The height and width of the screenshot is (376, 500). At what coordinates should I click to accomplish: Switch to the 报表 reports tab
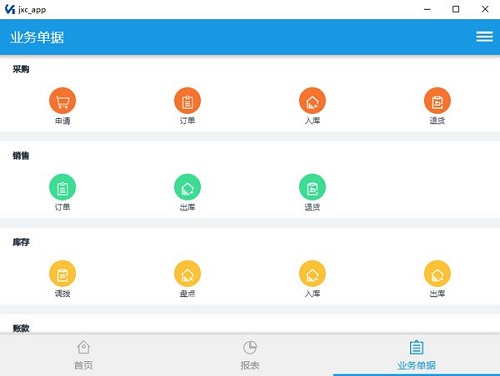pyautogui.click(x=250, y=355)
